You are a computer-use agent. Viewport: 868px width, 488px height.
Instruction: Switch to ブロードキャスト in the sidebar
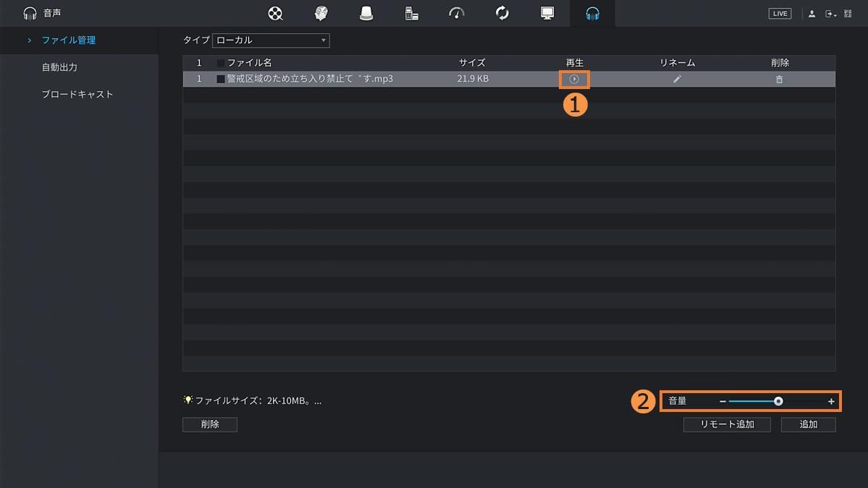pyautogui.click(x=77, y=94)
